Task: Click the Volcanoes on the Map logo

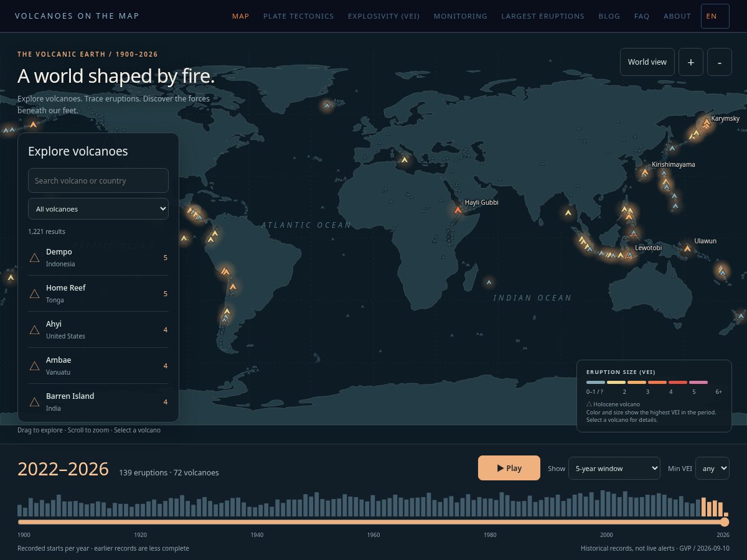Action: pyautogui.click(x=77, y=16)
